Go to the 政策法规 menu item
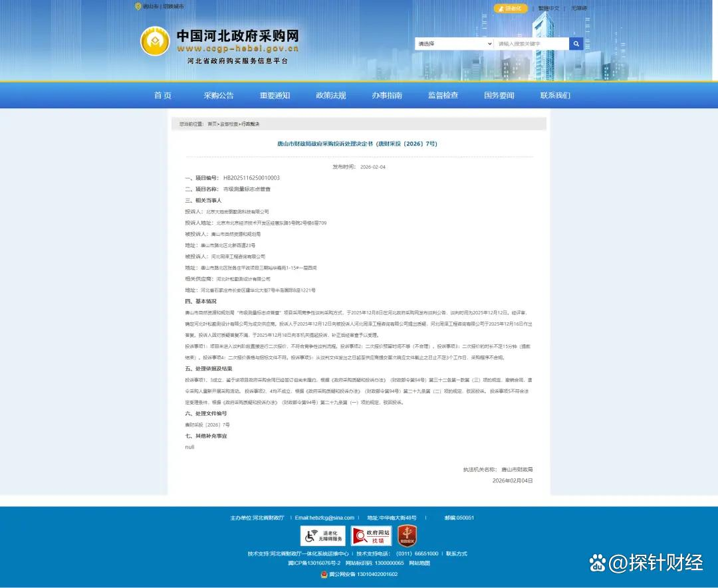718x588 pixels. [x=331, y=96]
